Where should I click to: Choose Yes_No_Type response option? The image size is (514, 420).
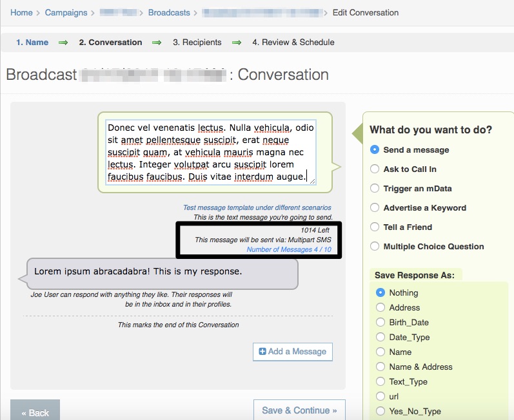point(381,411)
